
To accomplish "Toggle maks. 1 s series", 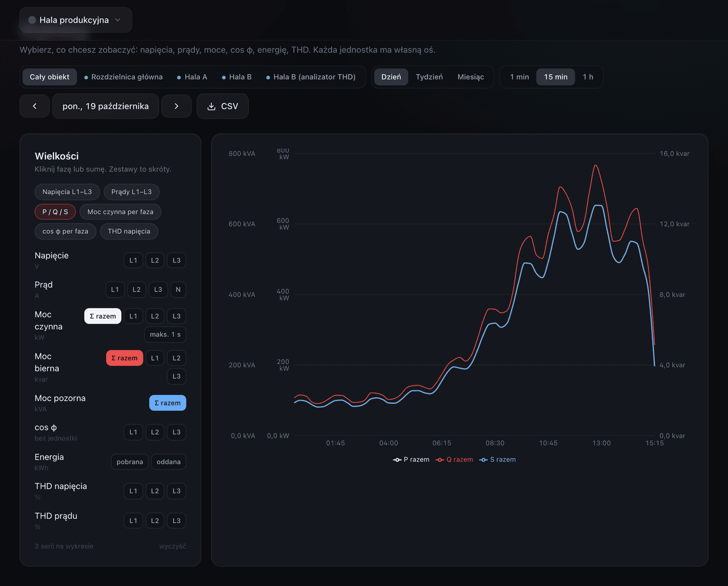I will tap(165, 334).
